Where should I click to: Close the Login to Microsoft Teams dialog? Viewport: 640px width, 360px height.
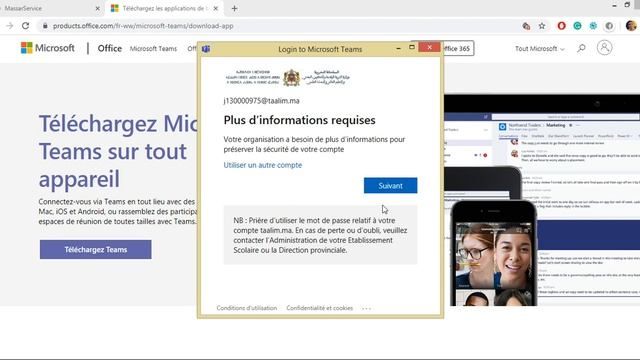429,47
